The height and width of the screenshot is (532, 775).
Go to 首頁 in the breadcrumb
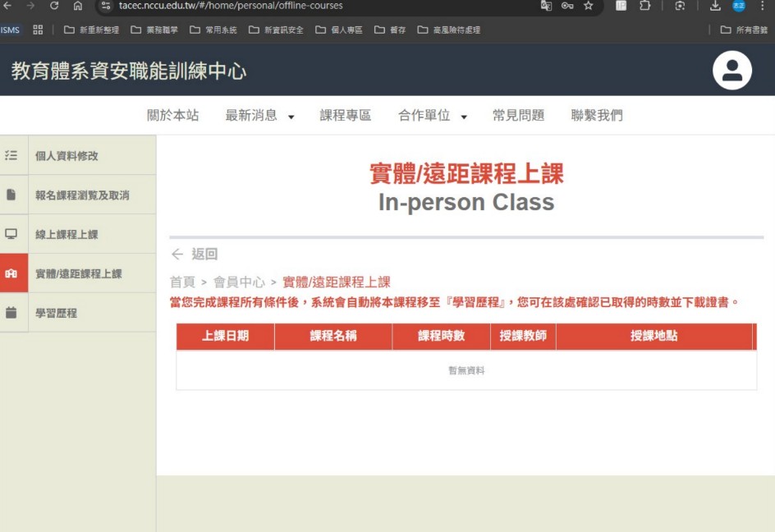tap(182, 282)
